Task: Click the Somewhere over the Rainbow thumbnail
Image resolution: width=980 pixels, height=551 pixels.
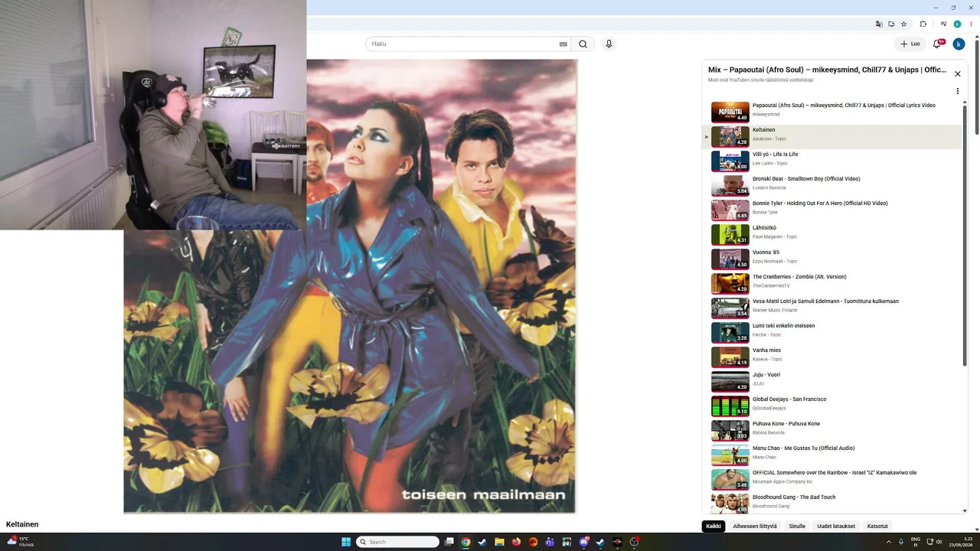Action: [x=730, y=480]
